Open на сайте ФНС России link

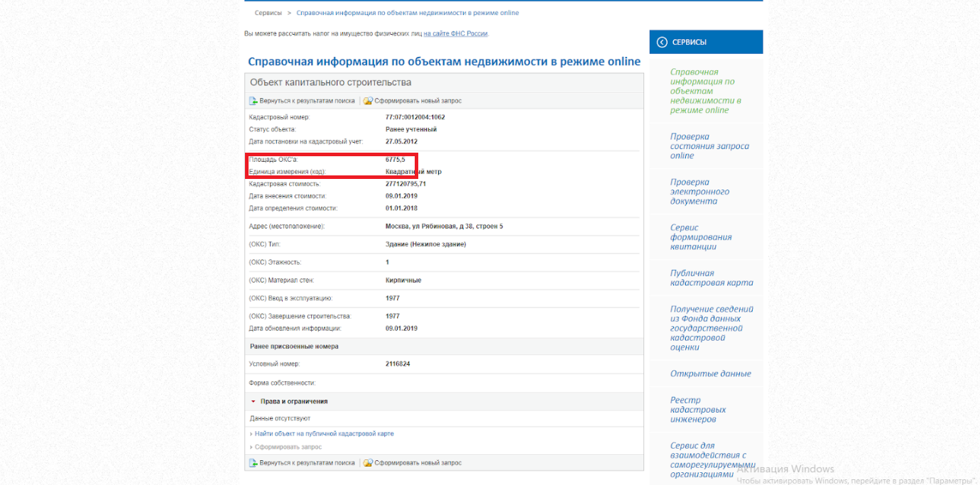click(x=456, y=33)
